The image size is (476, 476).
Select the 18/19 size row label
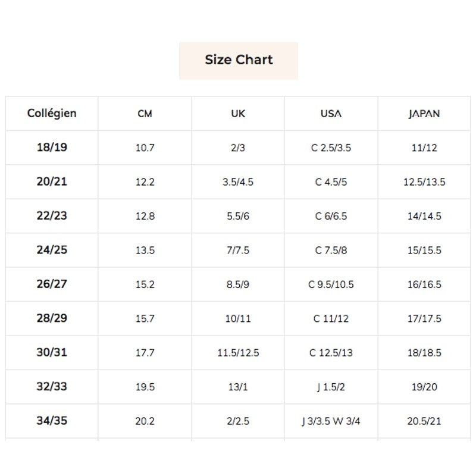click(52, 148)
